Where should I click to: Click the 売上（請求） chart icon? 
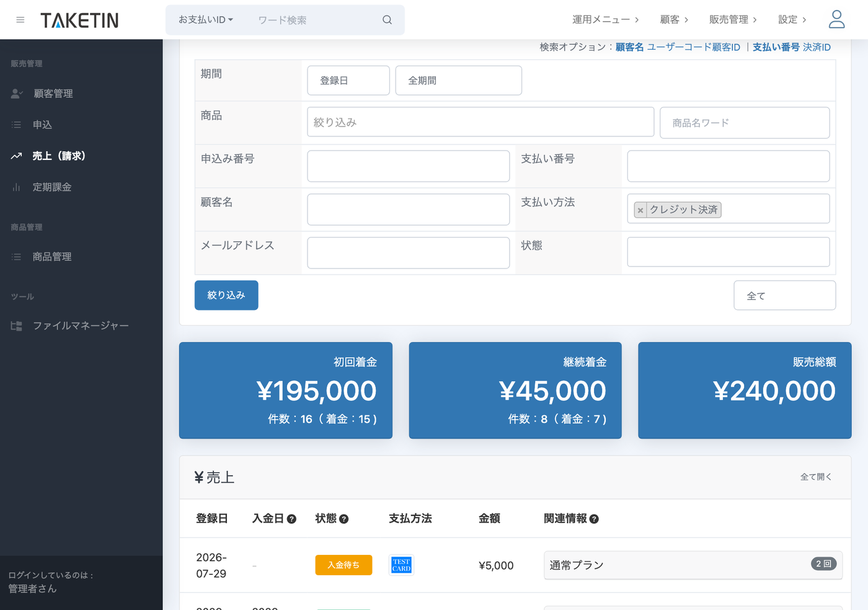point(16,156)
